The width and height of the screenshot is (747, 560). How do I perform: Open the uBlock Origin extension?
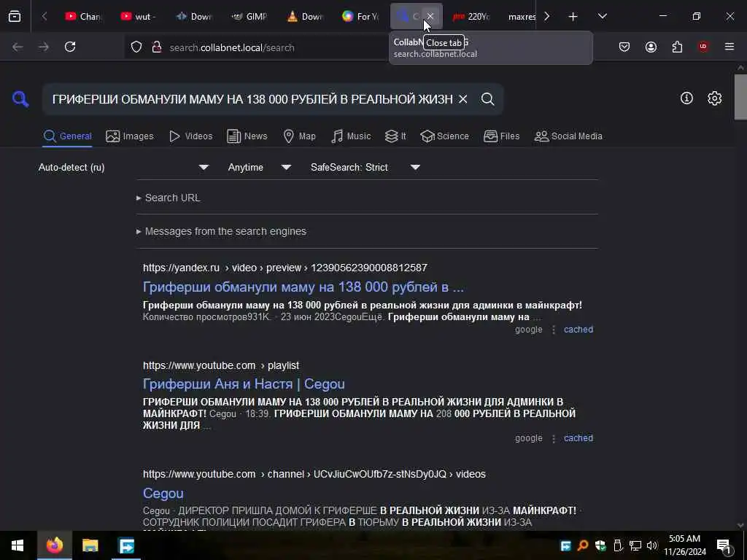click(x=703, y=47)
